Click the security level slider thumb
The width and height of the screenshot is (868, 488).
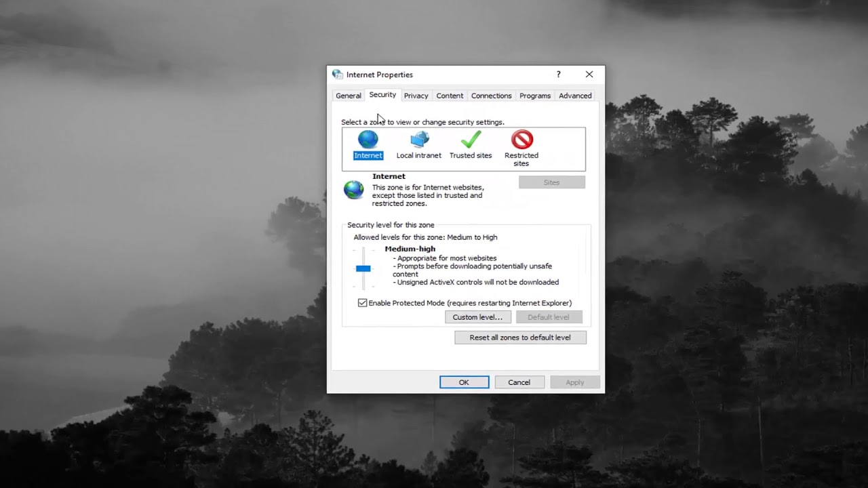pyautogui.click(x=363, y=268)
